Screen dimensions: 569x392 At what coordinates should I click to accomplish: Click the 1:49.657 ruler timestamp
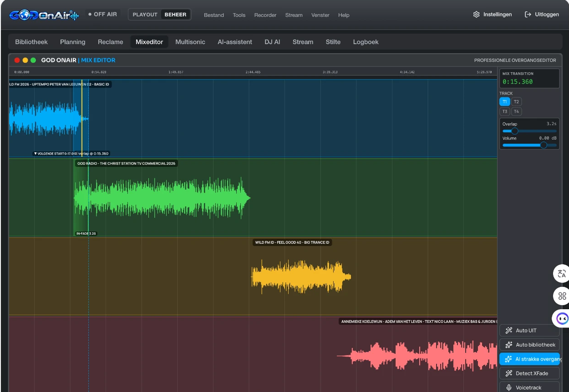(x=176, y=72)
